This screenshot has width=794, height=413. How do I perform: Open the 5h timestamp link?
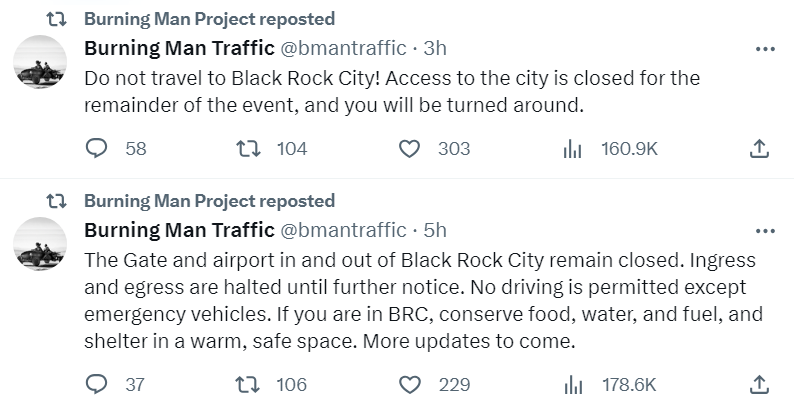pos(435,230)
